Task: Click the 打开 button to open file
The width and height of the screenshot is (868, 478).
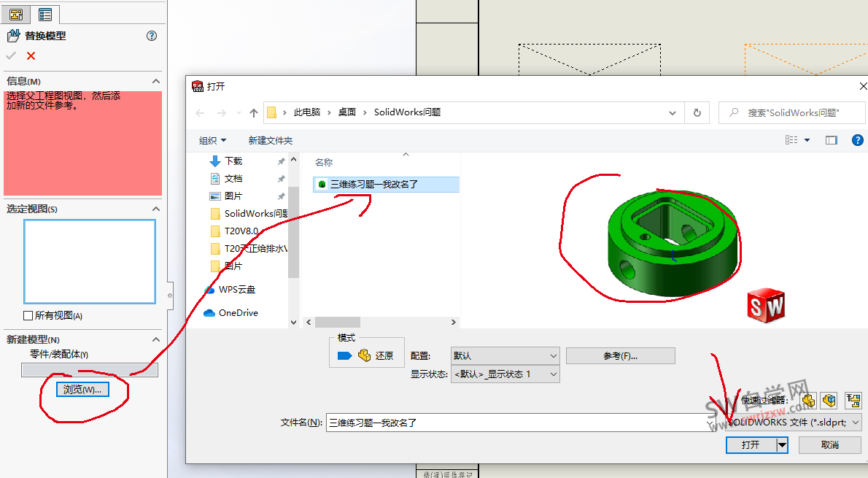Action: 751,444
